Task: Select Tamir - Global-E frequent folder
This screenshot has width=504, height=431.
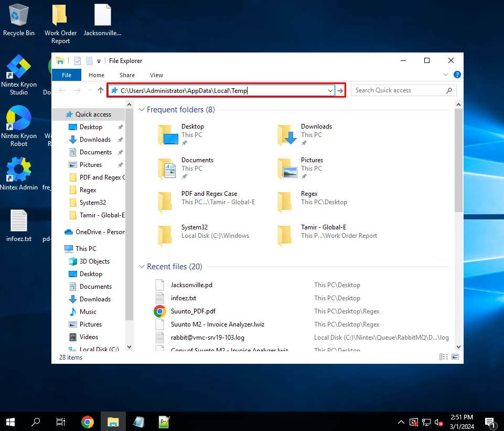Action: (327, 236)
